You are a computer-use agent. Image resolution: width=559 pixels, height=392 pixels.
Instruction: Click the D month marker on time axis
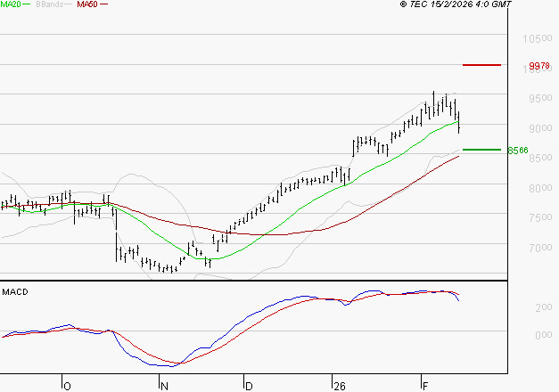point(249,387)
